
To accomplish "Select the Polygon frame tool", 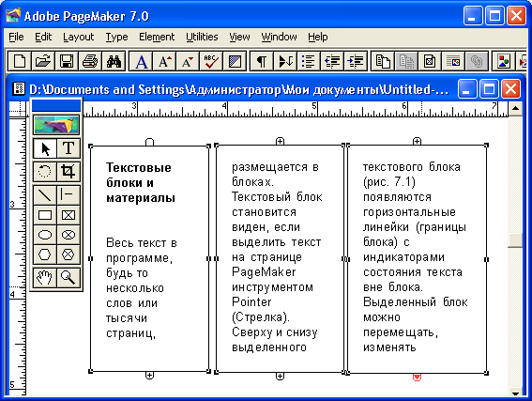I will (x=68, y=254).
